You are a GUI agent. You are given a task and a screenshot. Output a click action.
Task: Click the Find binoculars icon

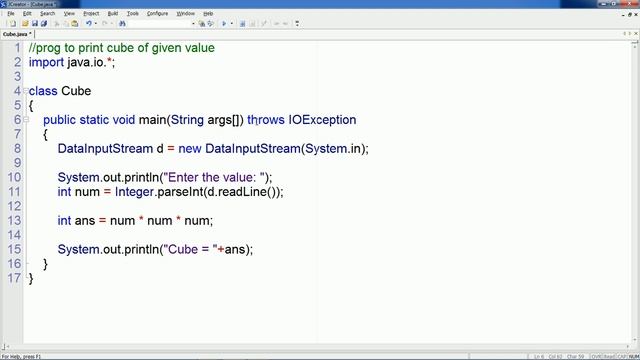click(122, 24)
